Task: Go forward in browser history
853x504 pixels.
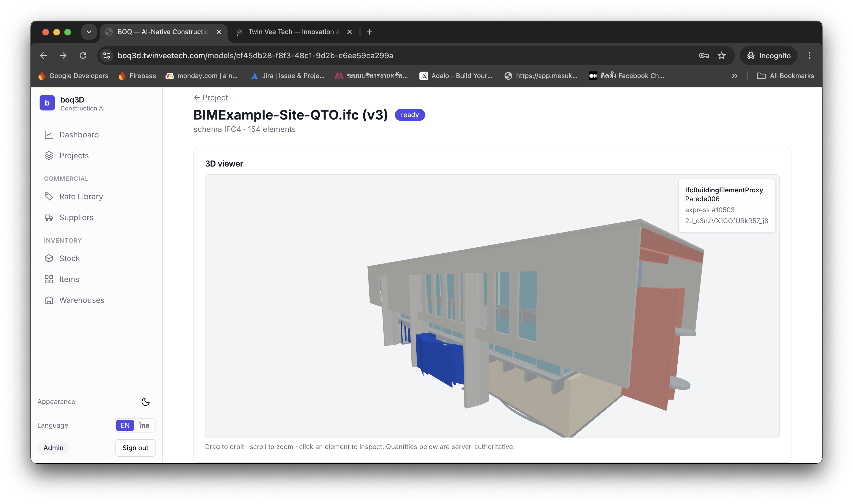Action: 63,55
